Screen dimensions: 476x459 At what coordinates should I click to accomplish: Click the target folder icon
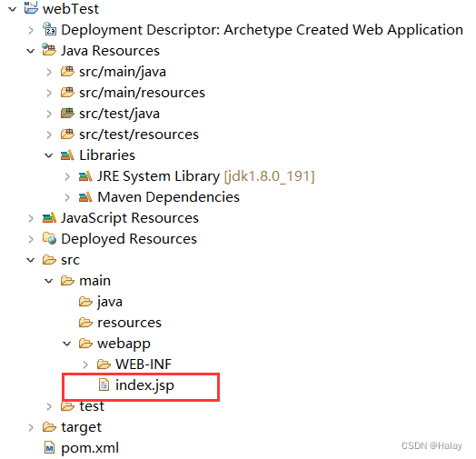[x=49, y=427]
